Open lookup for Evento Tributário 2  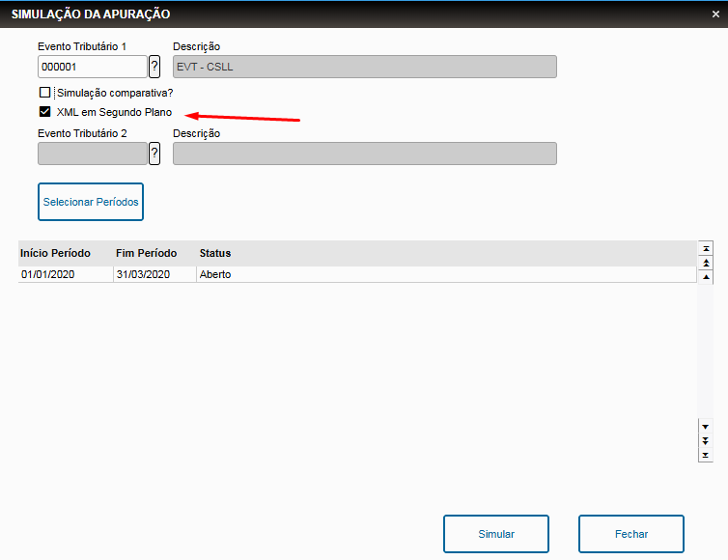[154, 154]
